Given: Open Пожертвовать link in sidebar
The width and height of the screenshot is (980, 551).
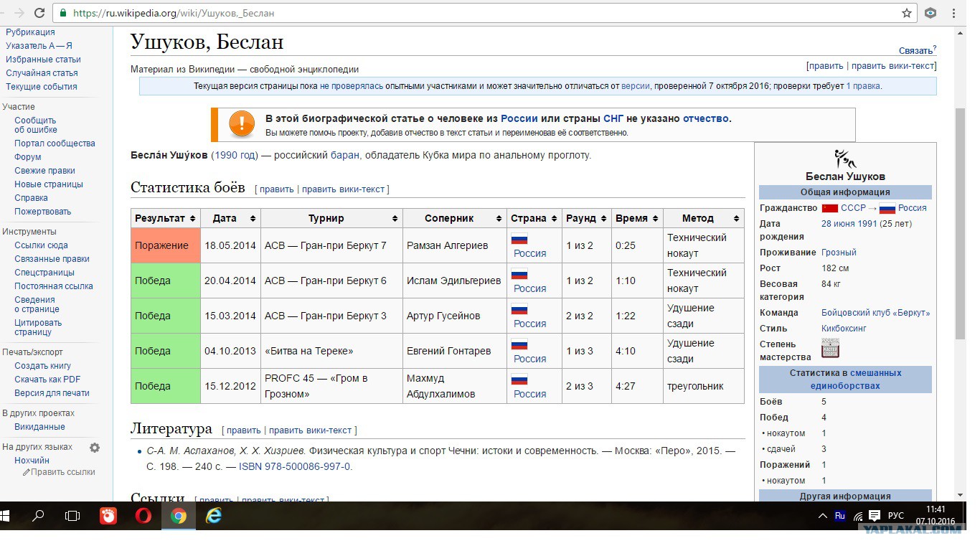Looking at the screenshot, I should [43, 212].
